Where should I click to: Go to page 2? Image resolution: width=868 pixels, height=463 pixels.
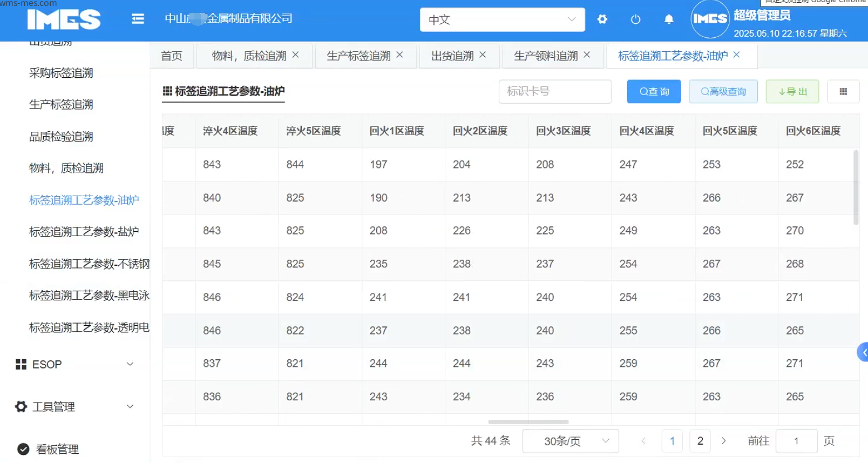700,441
